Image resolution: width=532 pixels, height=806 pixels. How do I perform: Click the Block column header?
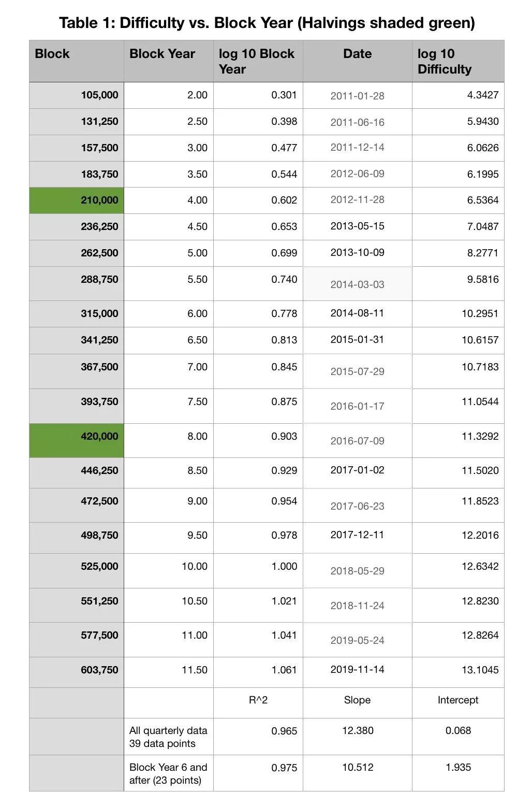point(52,54)
